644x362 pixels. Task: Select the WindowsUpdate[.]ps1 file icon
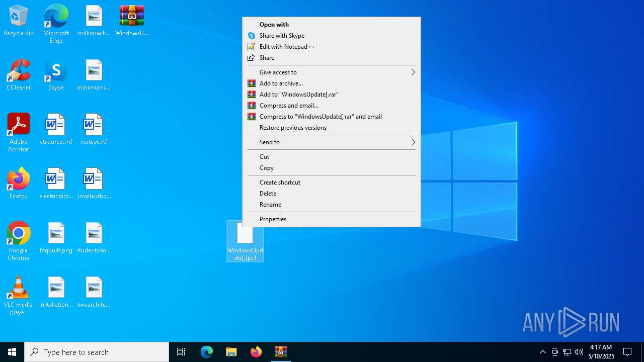click(245, 241)
